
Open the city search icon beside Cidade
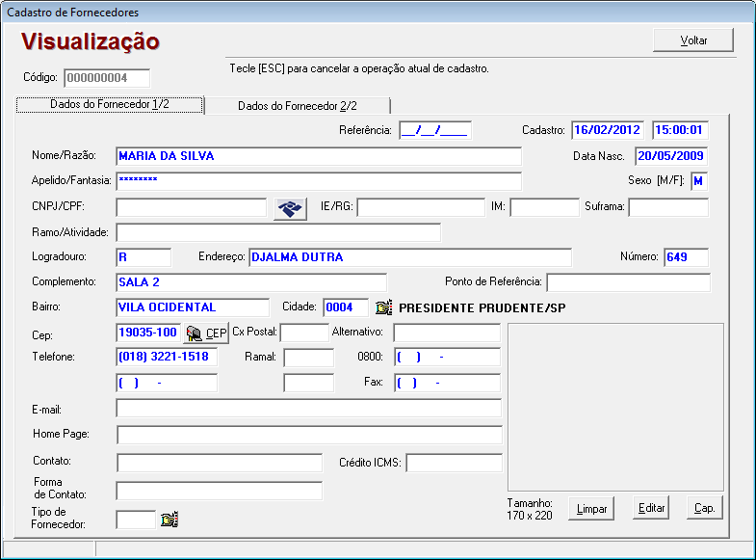pos(384,307)
